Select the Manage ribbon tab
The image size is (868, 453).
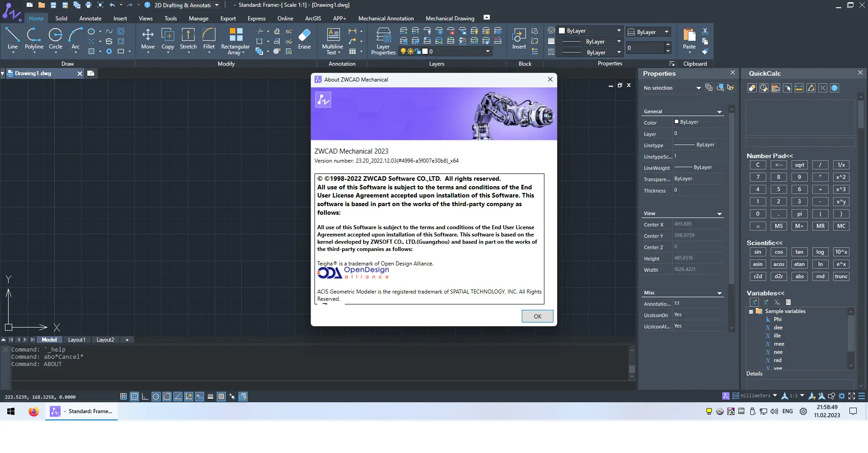[199, 19]
